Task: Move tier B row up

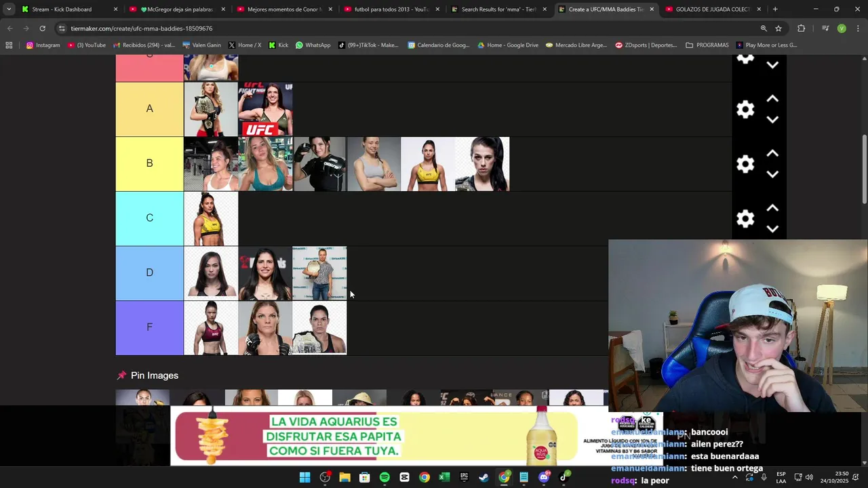Action: (772, 154)
